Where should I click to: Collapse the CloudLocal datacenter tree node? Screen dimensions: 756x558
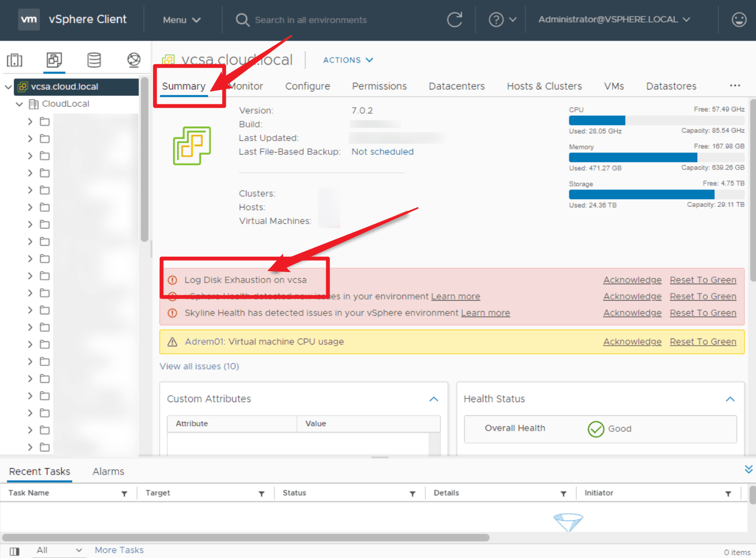pos(20,104)
